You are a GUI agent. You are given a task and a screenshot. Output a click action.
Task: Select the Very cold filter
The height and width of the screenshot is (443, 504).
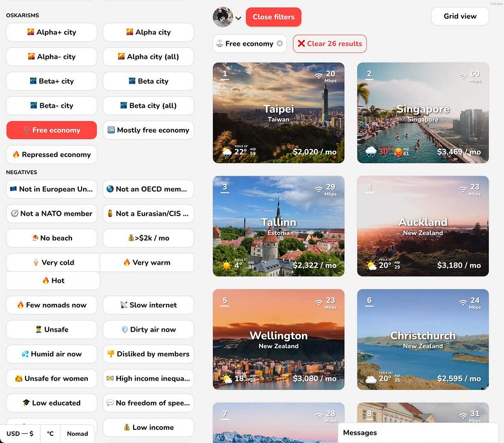click(53, 263)
